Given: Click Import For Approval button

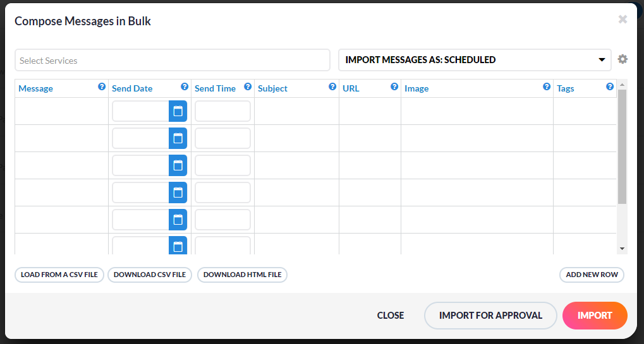Looking at the screenshot, I should 490,316.
